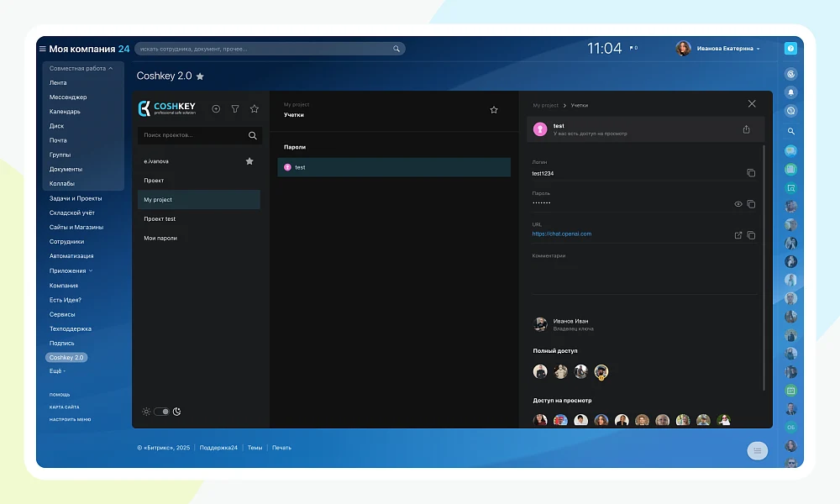Click the top search bar magnifier icon

point(396,49)
